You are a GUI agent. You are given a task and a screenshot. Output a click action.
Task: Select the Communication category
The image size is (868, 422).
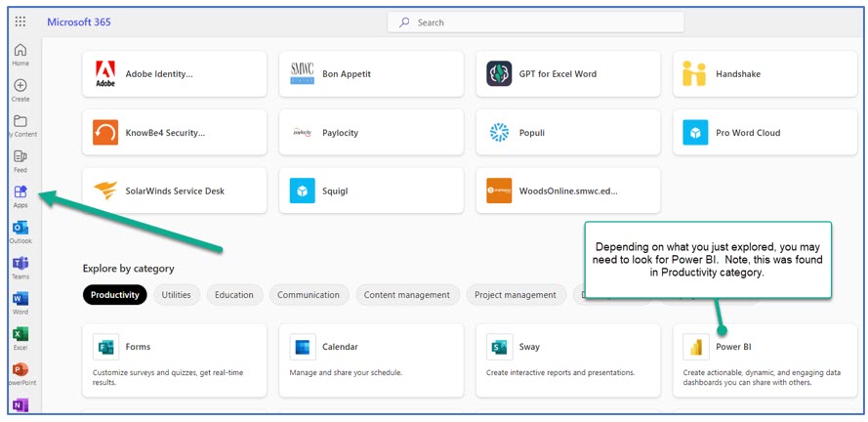point(309,295)
